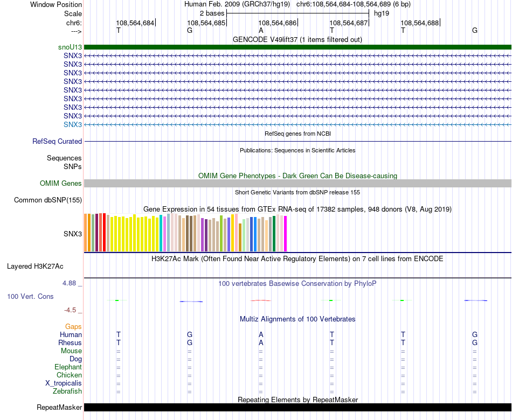The height and width of the screenshot is (420, 512).
Task: Open the OMIM Gene Phenotypes title
Action: pos(297,176)
